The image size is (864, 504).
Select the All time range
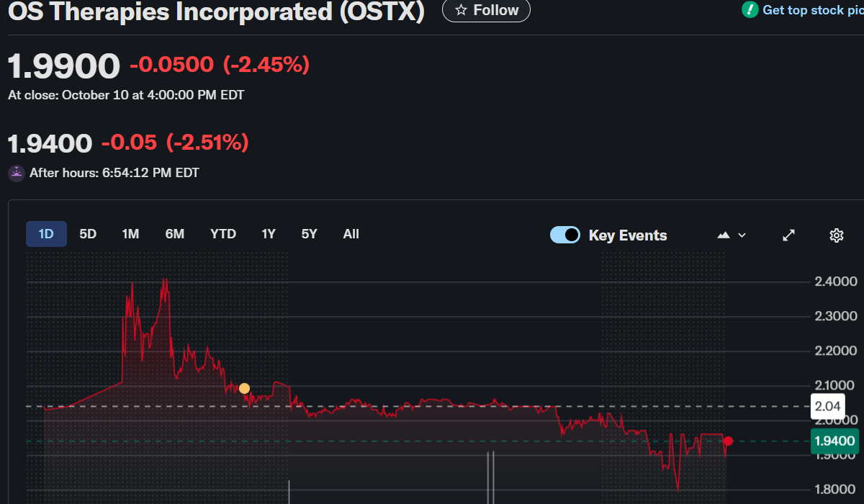point(351,234)
